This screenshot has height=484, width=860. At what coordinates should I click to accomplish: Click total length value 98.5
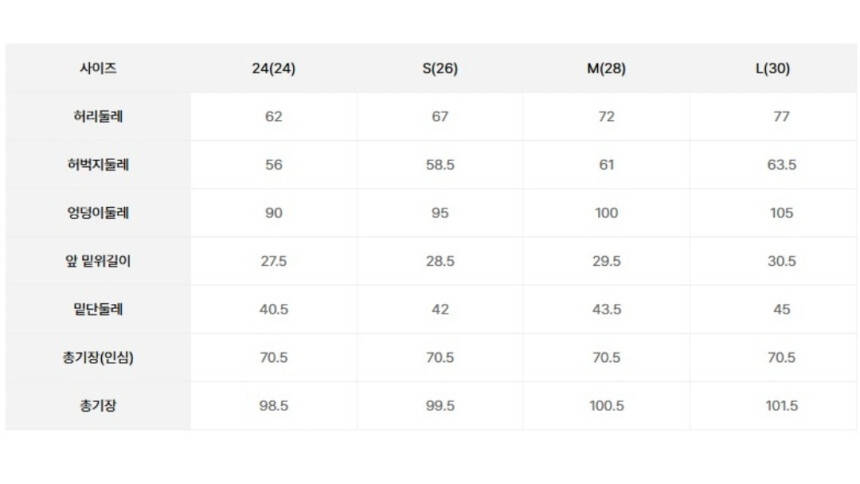pos(274,406)
